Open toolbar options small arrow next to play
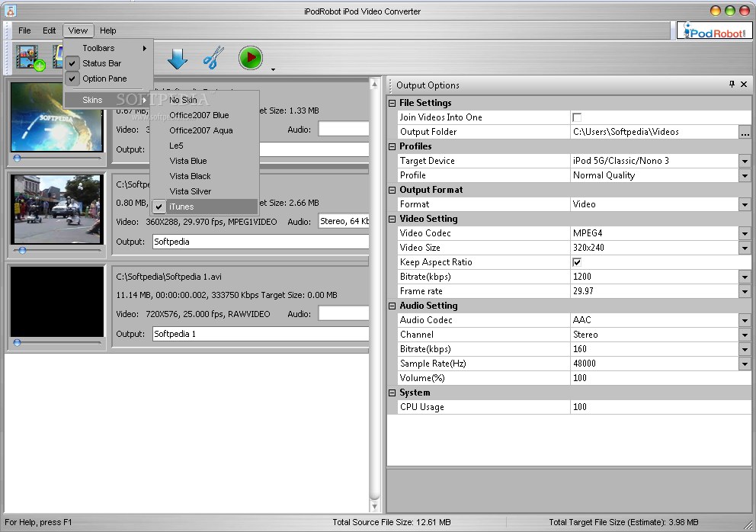This screenshot has height=532, width=756. point(273,69)
